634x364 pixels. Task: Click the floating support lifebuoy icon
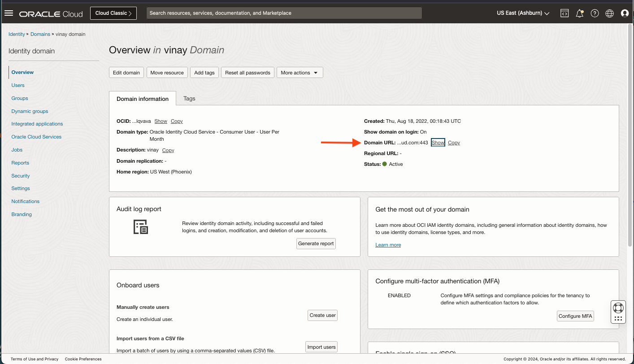[618, 308]
